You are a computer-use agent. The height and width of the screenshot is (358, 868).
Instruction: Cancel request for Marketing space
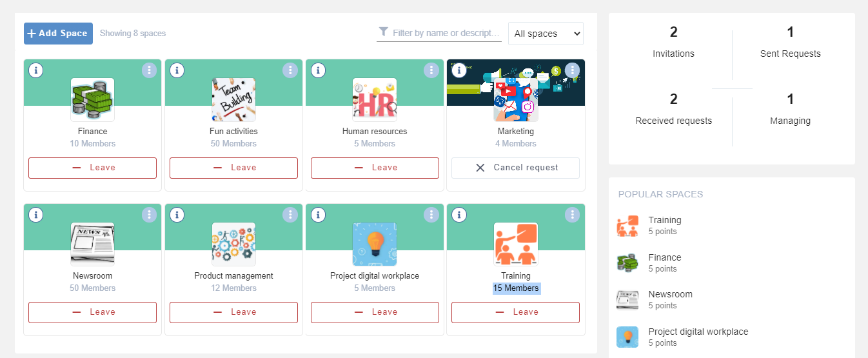516,168
